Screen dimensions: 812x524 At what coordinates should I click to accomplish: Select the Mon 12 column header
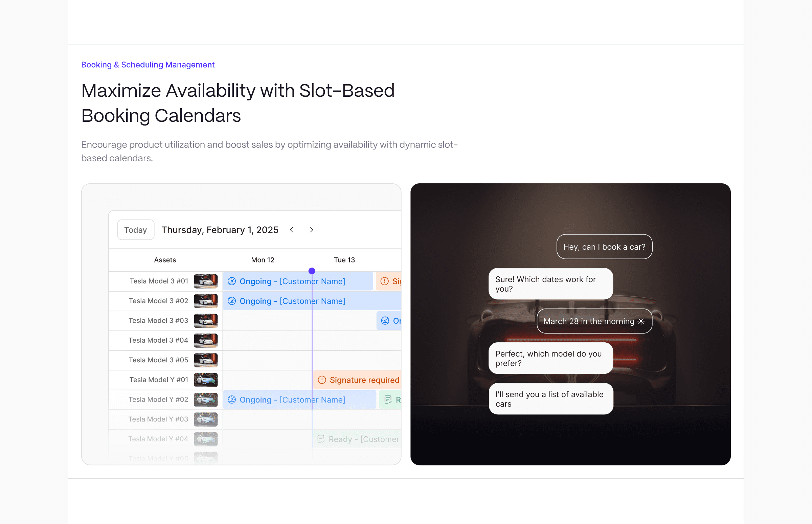(263, 260)
